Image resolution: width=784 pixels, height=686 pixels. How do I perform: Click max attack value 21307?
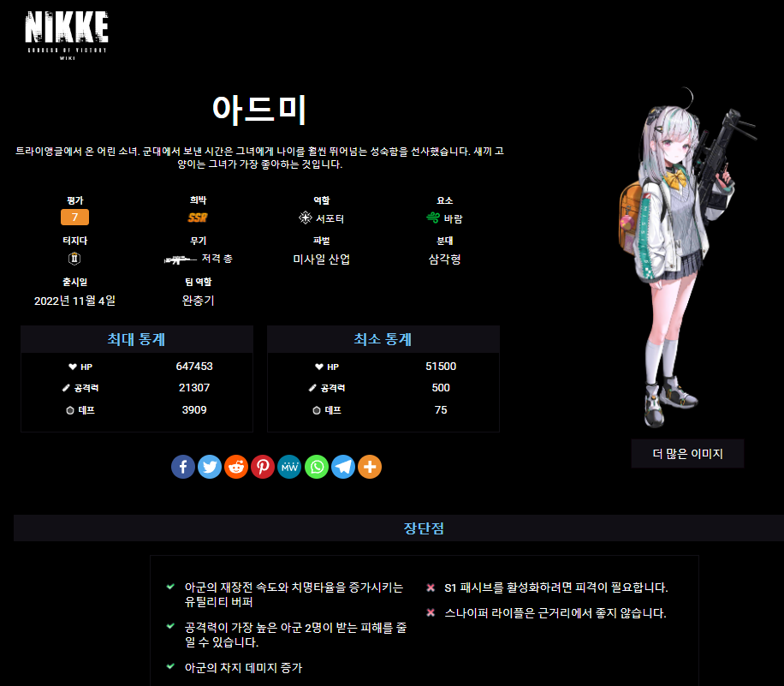pos(194,388)
